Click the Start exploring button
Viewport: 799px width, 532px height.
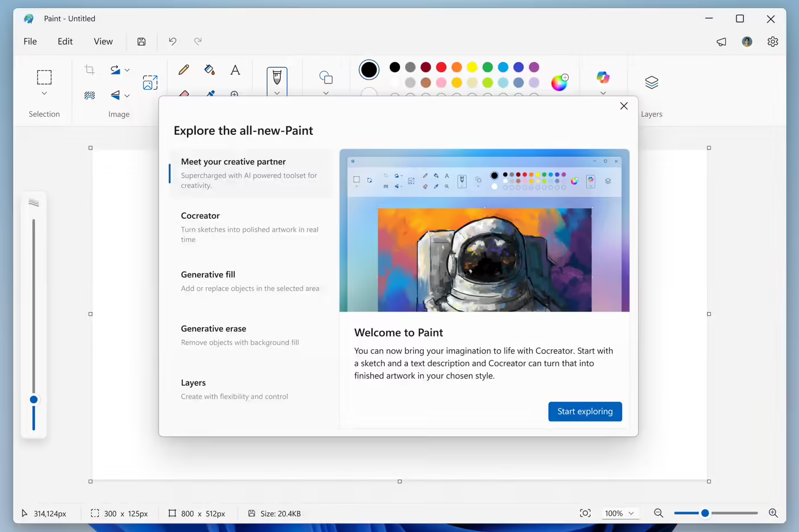click(x=585, y=411)
